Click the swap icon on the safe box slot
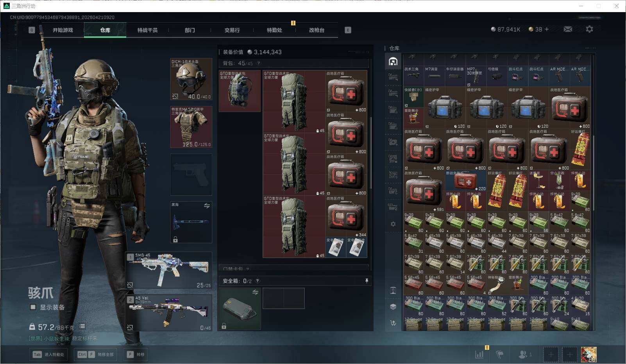626x364 pixels. [255, 292]
